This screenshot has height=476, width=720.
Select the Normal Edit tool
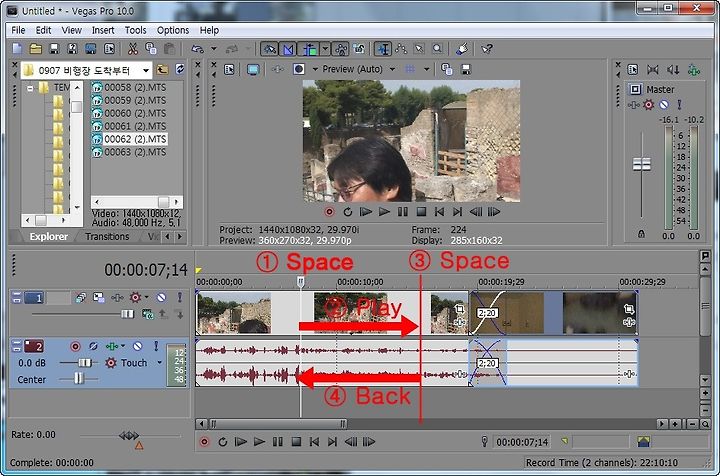382,49
